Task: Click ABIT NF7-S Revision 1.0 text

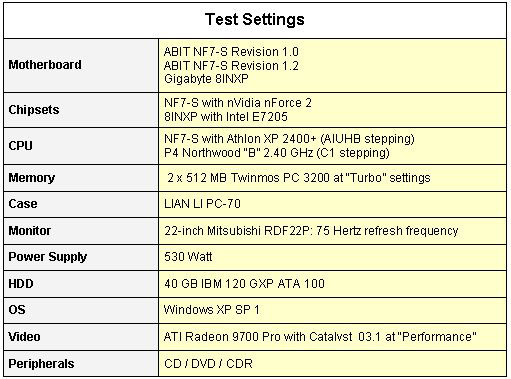Action: [231, 52]
